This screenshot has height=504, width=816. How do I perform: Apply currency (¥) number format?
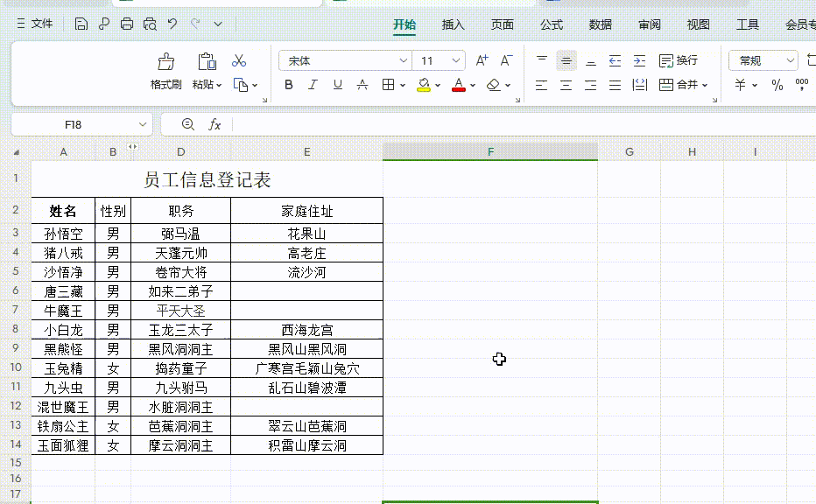pos(740,85)
